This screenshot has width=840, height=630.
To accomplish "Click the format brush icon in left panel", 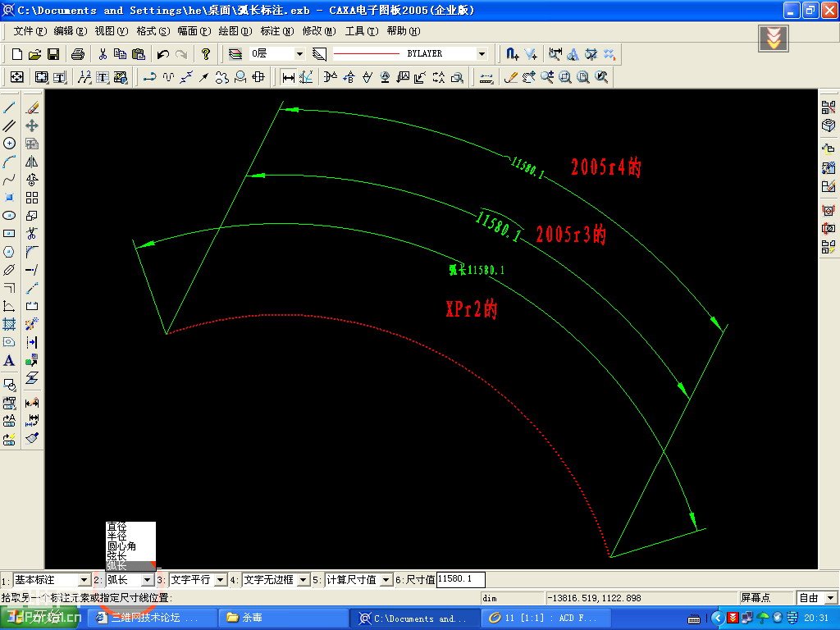I will click(x=32, y=438).
